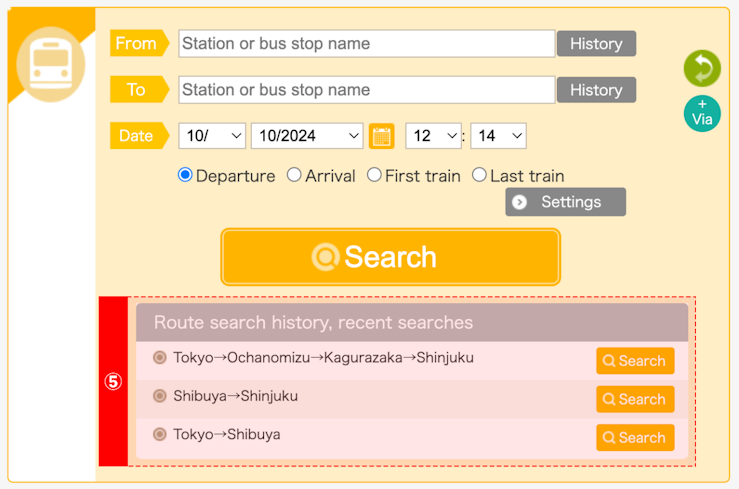Screen dimensions: 739x489
Task: Open the hour dropdown showing 12
Action: point(433,136)
